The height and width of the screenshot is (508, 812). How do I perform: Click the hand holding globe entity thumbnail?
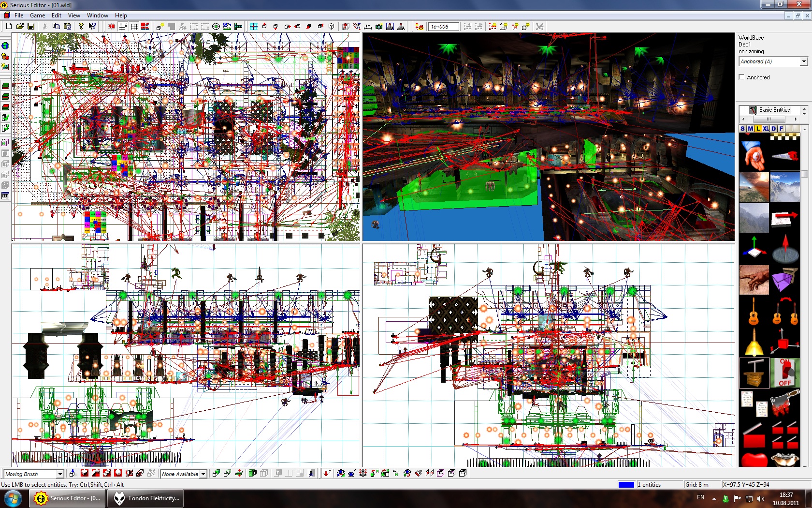[754, 155]
